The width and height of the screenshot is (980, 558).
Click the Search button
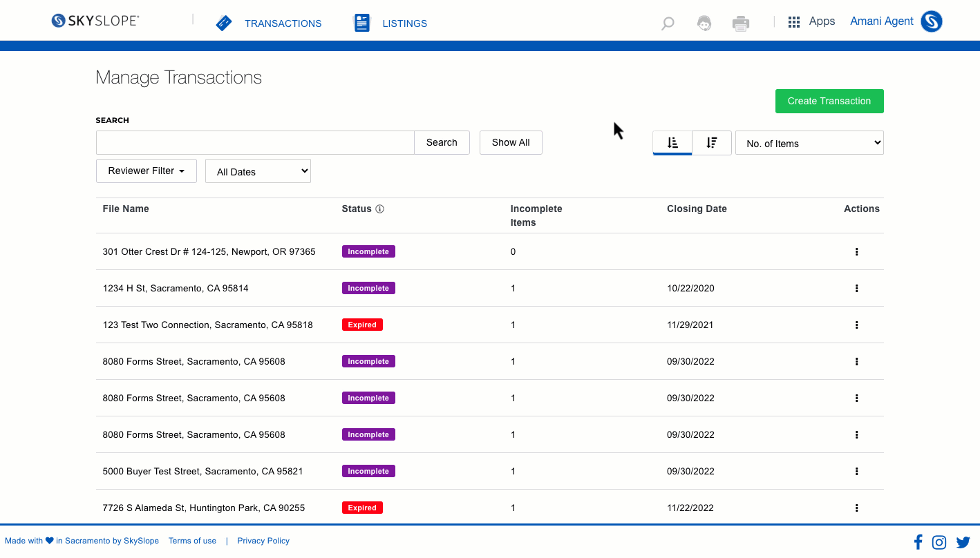tap(442, 142)
